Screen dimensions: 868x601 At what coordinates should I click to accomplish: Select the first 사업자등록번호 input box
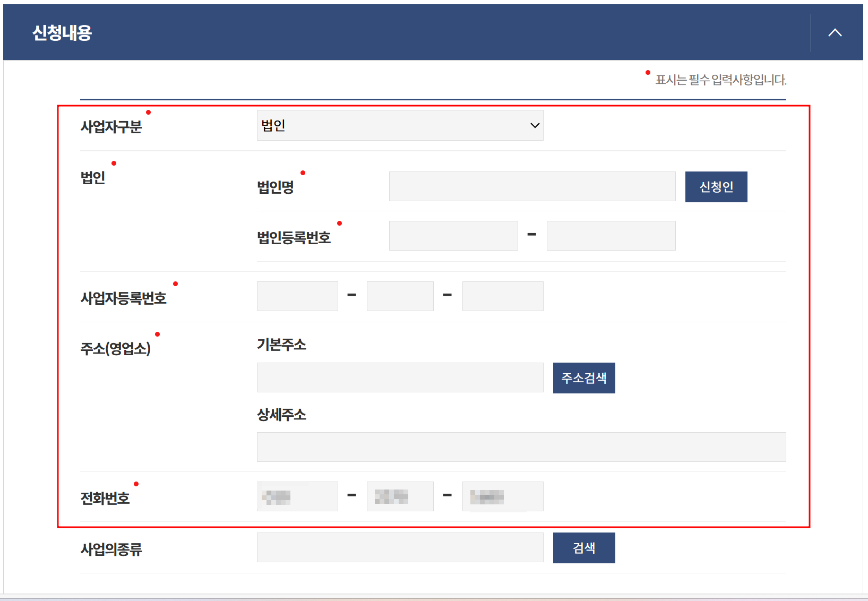pyautogui.click(x=297, y=296)
